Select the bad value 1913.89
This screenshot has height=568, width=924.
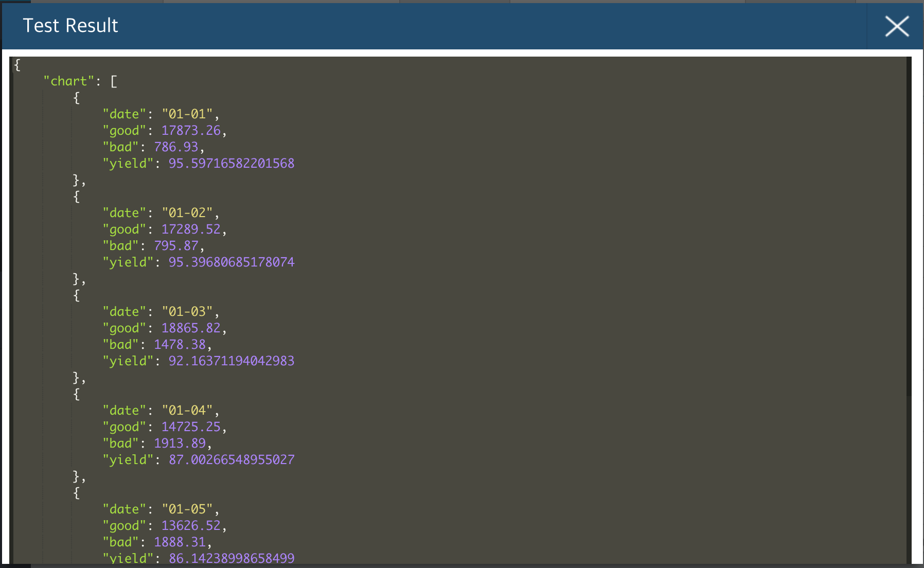(180, 443)
